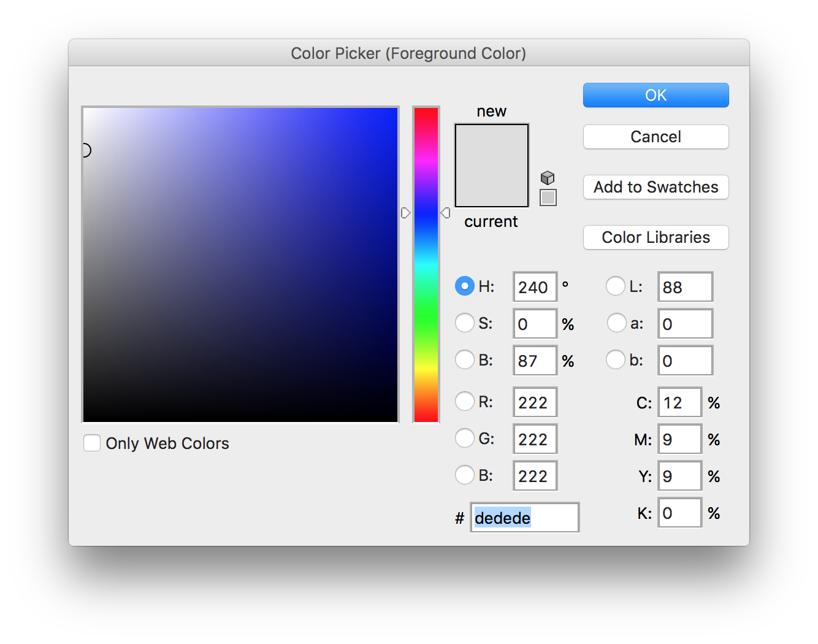Screen dimensions: 818x644
Task: Select the HSB B brightness radio button
Action: click(x=465, y=359)
